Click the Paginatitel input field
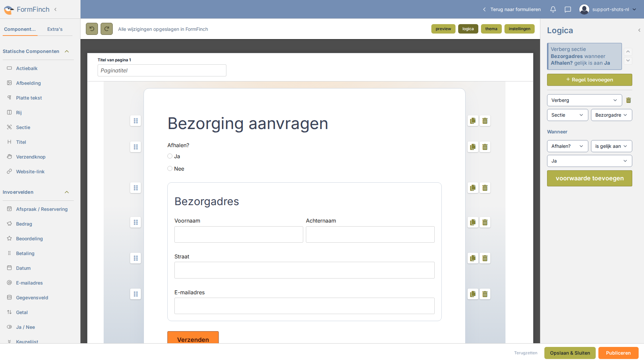This screenshot has width=644, height=362. 162,70
